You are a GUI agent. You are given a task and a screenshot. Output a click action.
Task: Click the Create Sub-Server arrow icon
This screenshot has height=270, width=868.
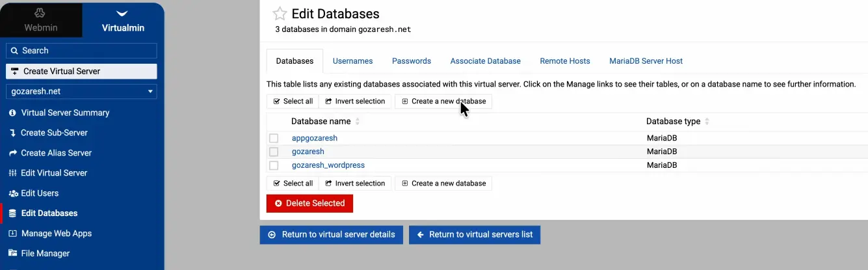(x=12, y=133)
